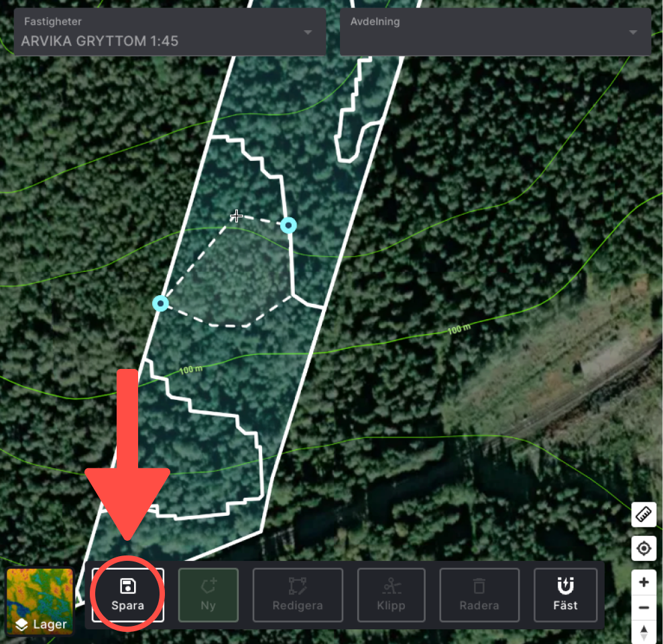Expand the Avdelning dropdown arrow
The height and width of the screenshot is (644, 663).
click(x=633, y=32)
